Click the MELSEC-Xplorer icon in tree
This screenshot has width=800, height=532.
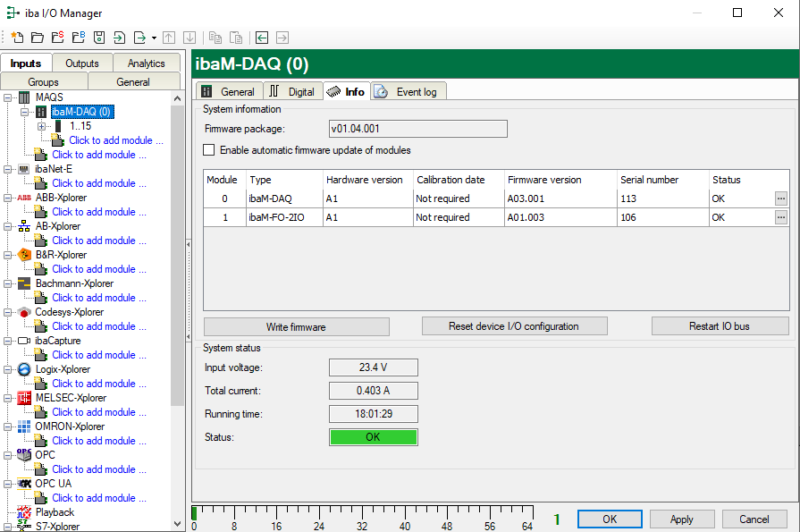click(24, 398)
